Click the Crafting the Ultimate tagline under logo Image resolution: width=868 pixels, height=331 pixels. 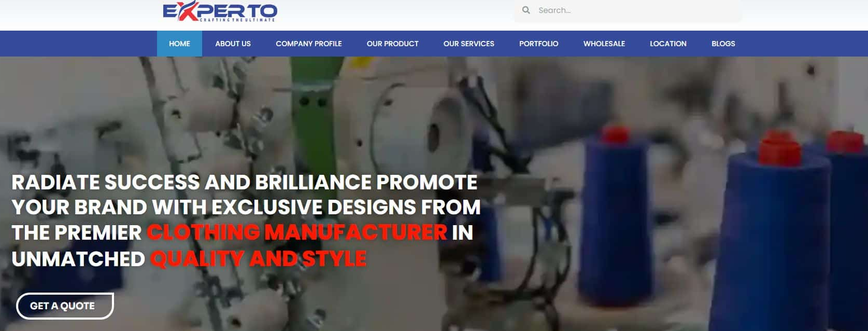237,20
